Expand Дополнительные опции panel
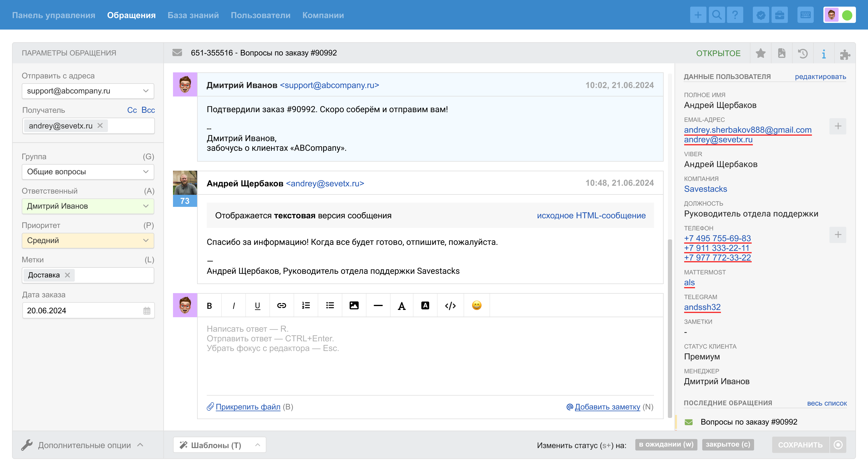The image size is (868, 471). tap(84, 445)
